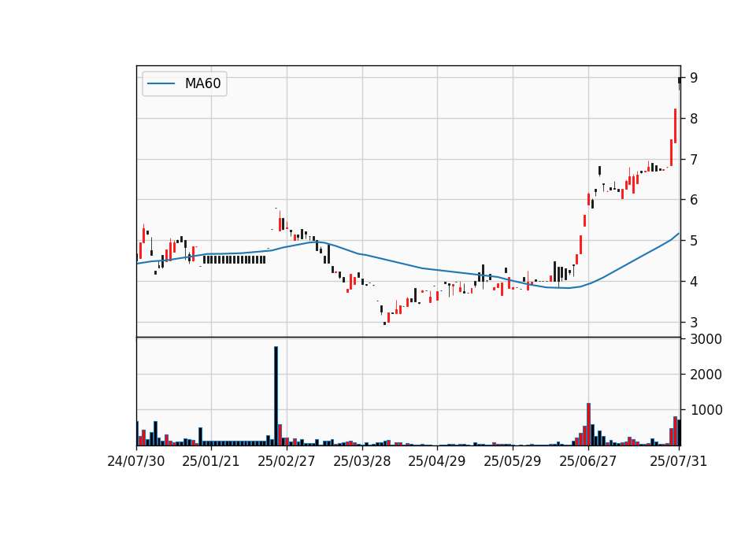The image size is (756, 543).
Task: Click the lowest candlestick near price 3
Action: coord(385,323)
